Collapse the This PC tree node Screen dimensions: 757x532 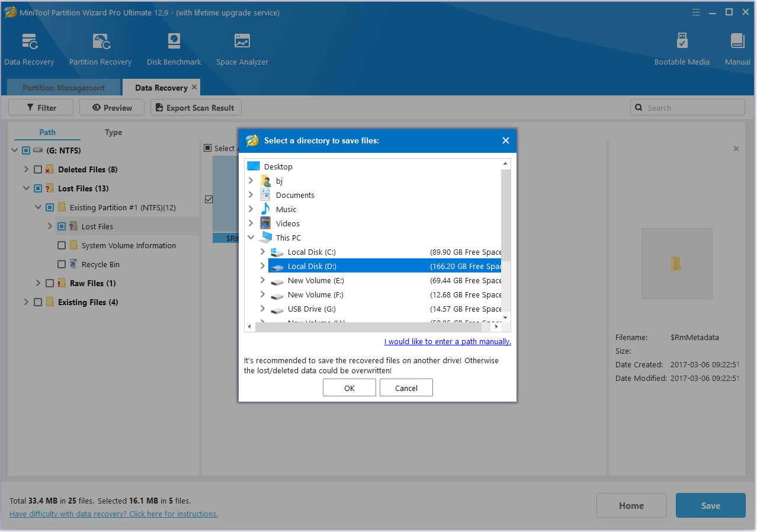tap(251, 238)
